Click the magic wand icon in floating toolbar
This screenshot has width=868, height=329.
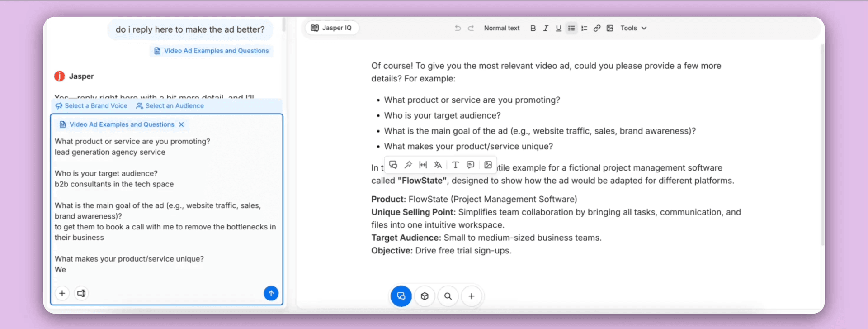408,165
